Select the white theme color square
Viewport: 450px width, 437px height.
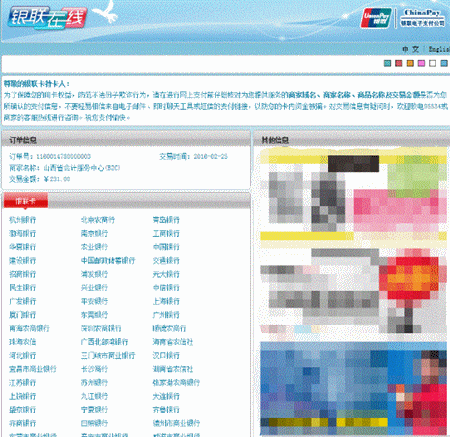coord(433,63)
